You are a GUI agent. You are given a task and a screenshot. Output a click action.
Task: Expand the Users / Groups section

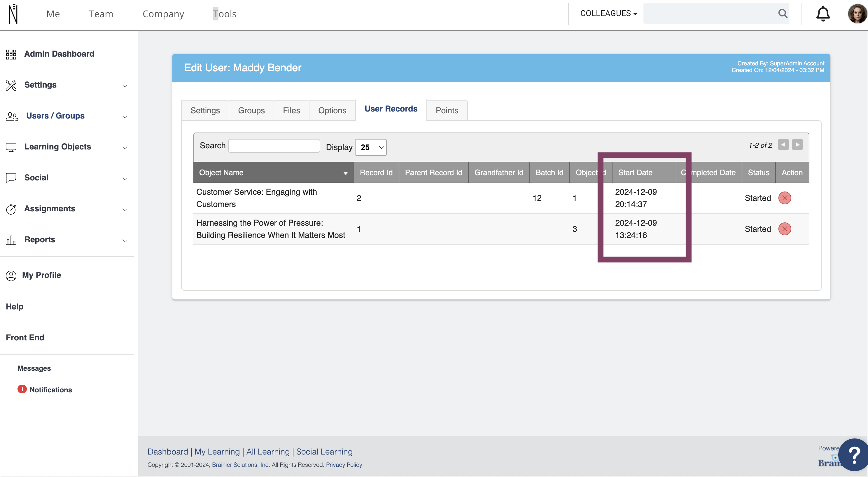125,117
